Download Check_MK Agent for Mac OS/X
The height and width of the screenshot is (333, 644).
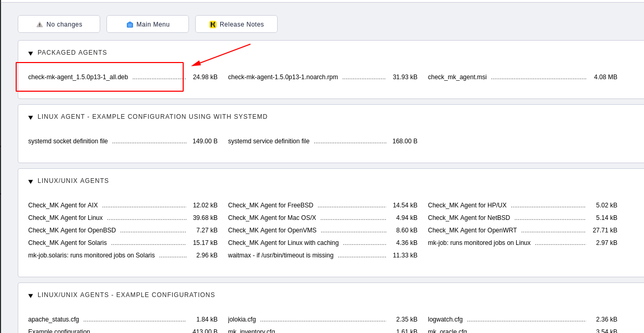pyautogui.click(x=272, y=218)
